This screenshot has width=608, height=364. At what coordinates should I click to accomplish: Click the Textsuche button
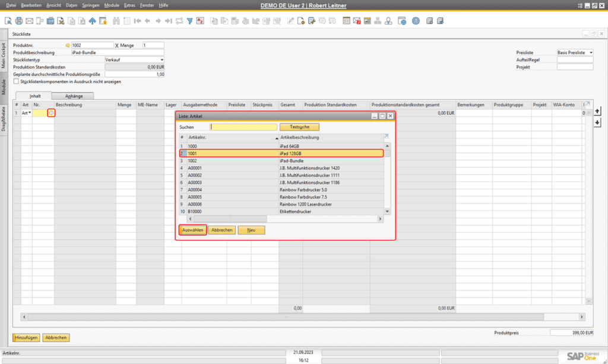[299, 126]
